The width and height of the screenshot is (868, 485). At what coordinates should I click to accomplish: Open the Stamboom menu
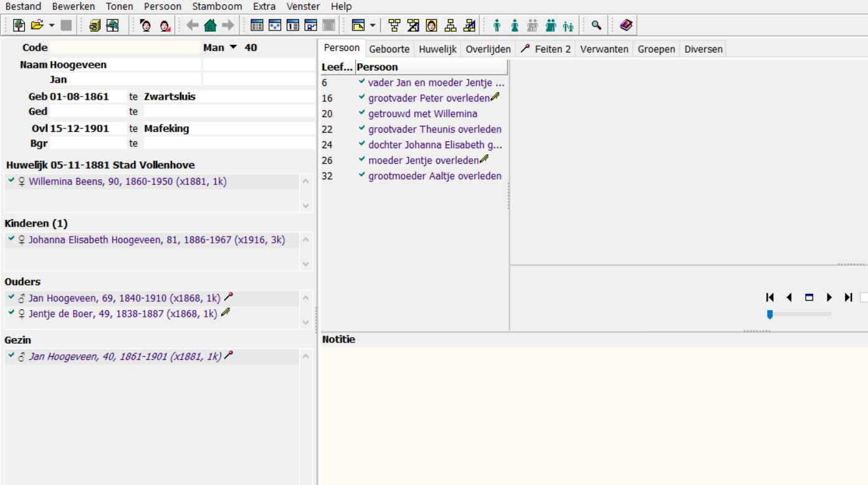click(217, 6)
